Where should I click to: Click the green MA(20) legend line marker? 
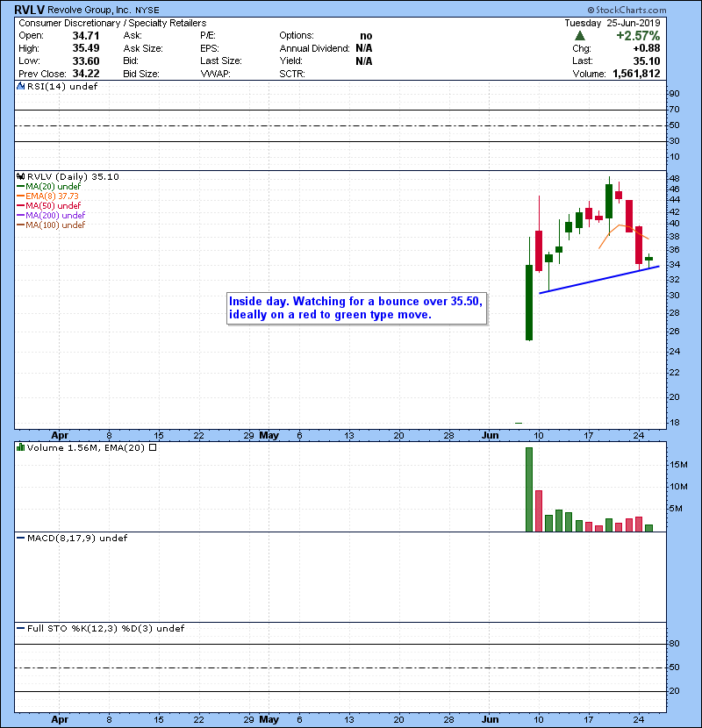click(20, 187)
